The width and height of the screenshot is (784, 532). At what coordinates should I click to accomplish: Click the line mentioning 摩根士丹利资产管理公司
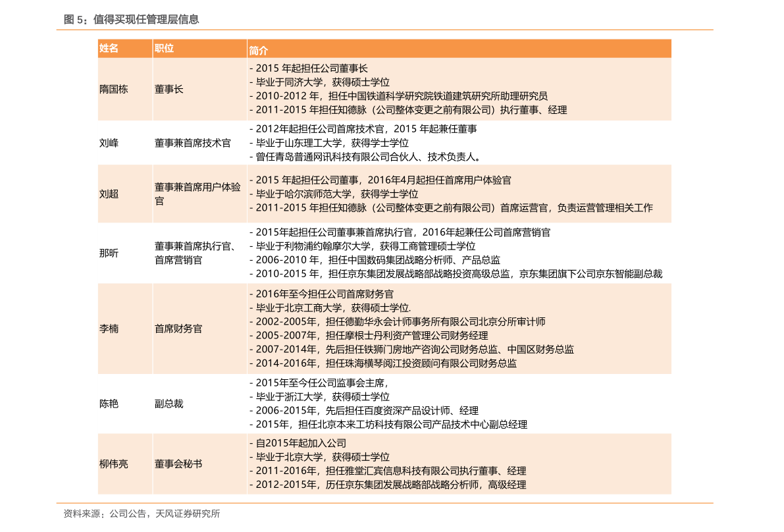tap(369, 336)
